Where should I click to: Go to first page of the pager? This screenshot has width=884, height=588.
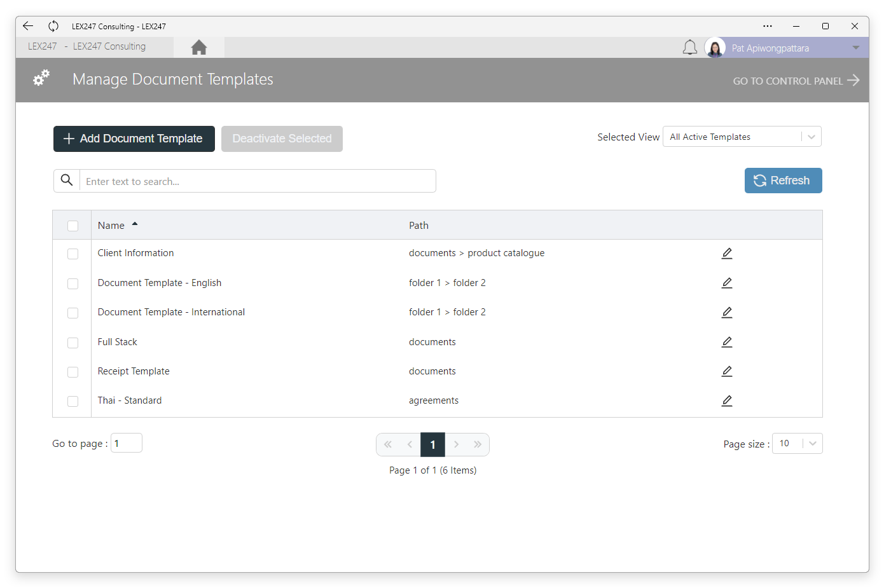coord(388,444)
